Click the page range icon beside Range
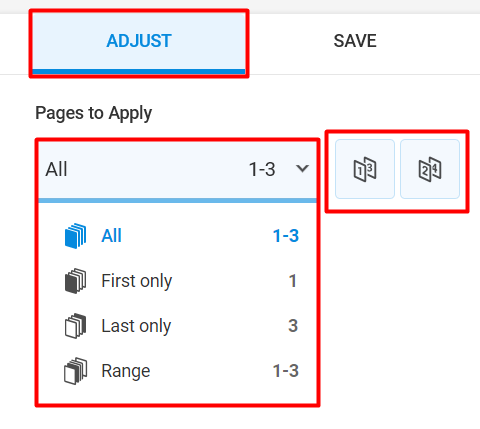Image resolution: width=480 pixels, height=429 pixels. pos(75,371)
